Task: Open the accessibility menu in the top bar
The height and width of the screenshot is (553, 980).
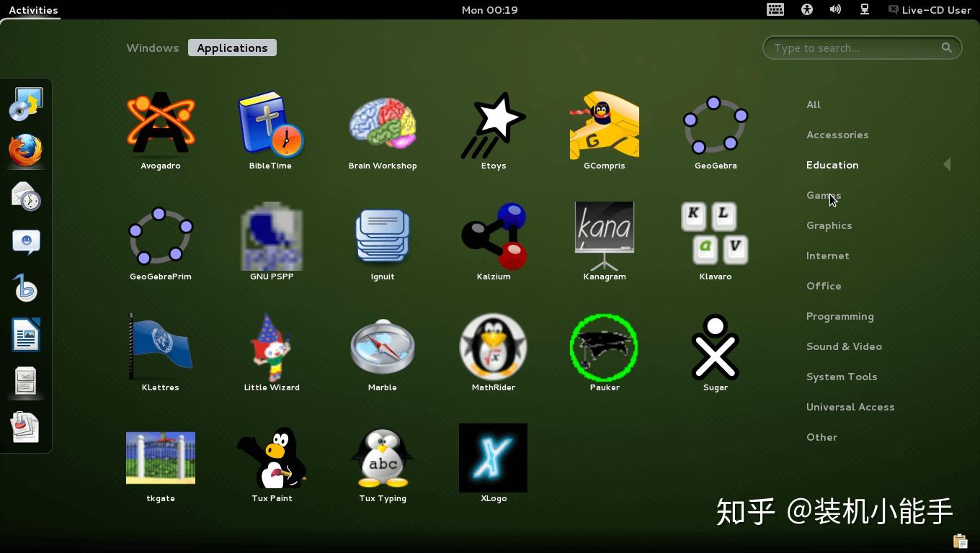Action: (807, 9)
